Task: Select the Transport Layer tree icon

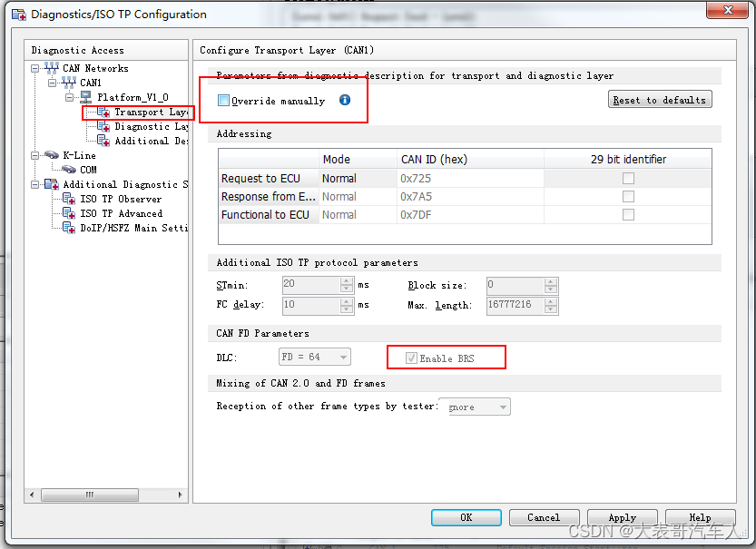Action: [x=102, y=112]
